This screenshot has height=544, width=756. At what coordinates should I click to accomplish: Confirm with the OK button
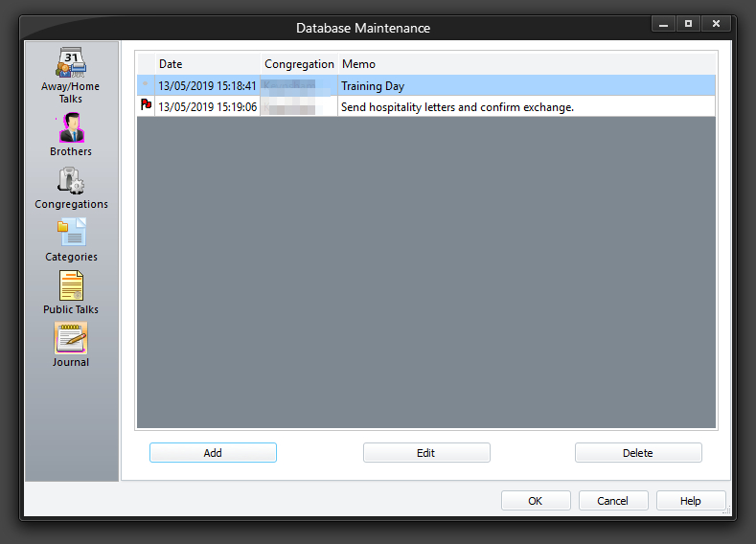click(x=536, y=500)
